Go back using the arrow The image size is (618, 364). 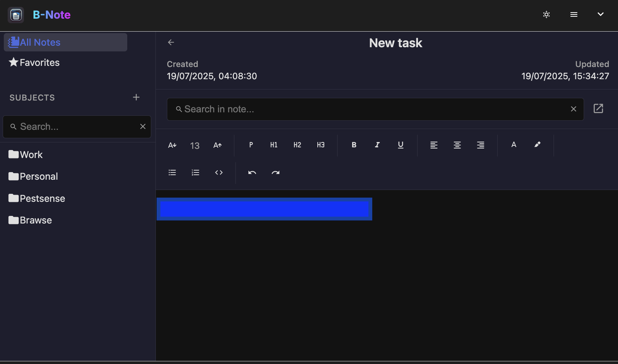pos(171,42)
